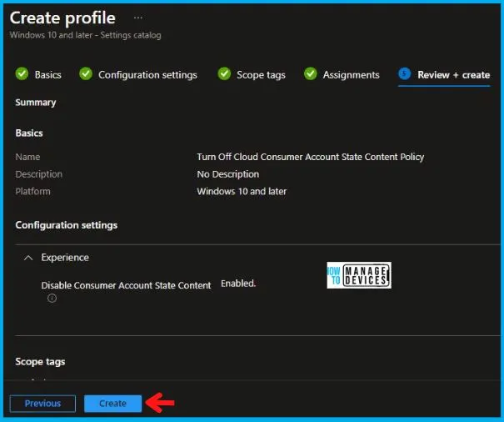Click the 'Windows 10 and later - Settings catalog' subtitle
Image resolution: width=504 pixels, height=422 pixels.
(x=86, y=35)
